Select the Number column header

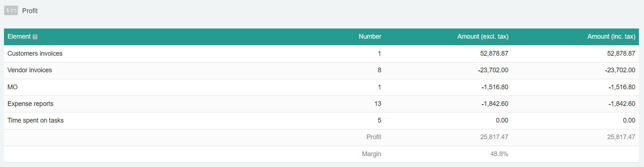pyautogui.click(x=370, y=37)
